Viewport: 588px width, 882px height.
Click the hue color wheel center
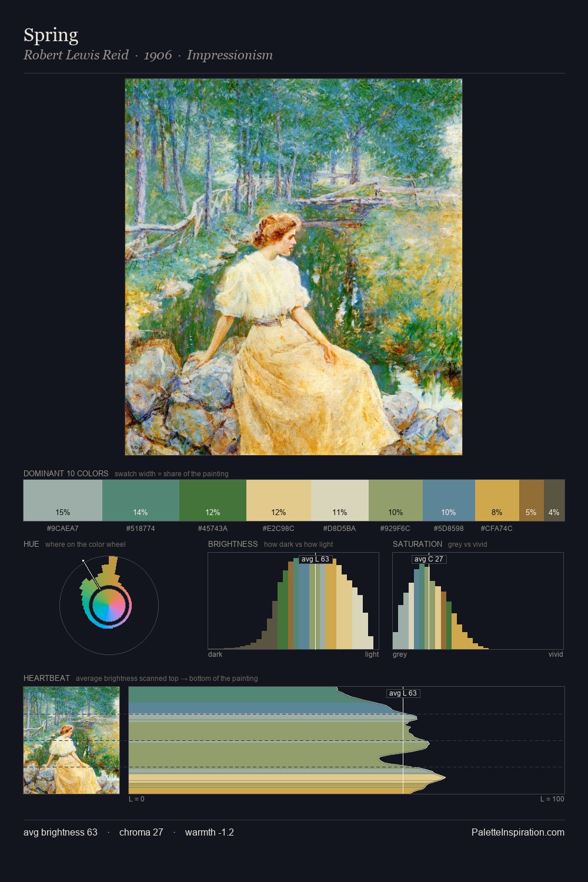tap(109, 605)
